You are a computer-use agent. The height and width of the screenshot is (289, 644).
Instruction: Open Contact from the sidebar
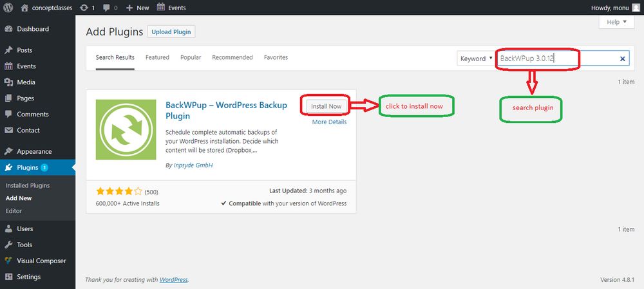(x=28, y=130)
